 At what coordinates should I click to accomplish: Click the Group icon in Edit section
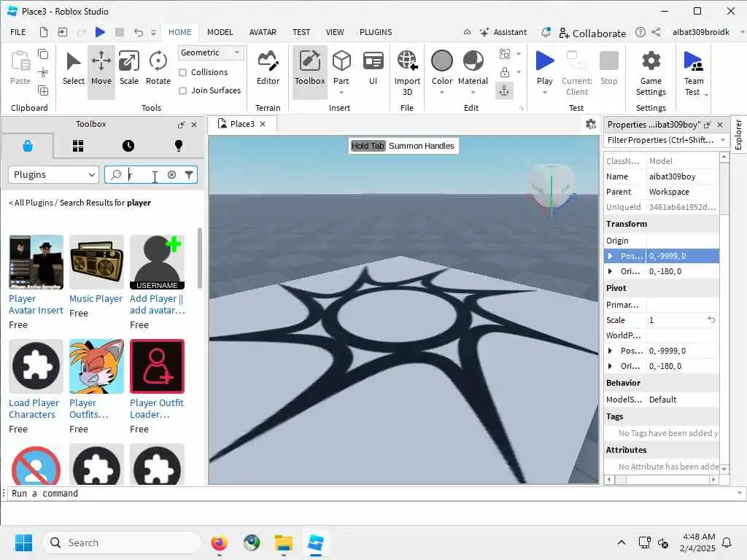click(x=505, y=54)
